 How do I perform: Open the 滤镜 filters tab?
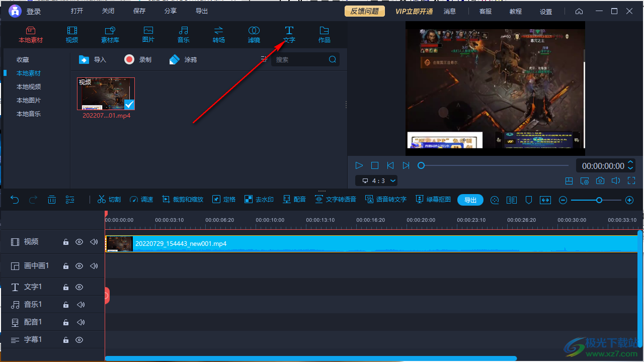(254, 35)
